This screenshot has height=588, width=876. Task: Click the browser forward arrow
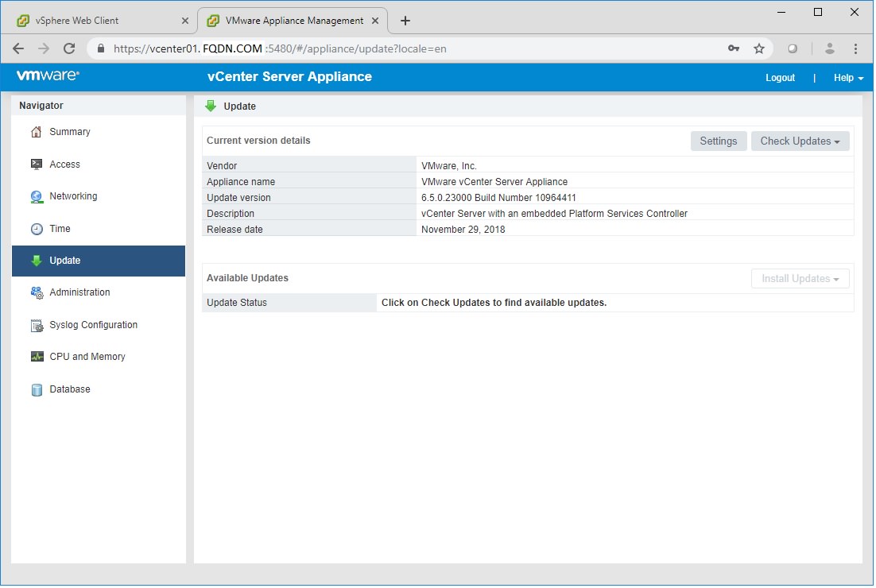(44, 48)
